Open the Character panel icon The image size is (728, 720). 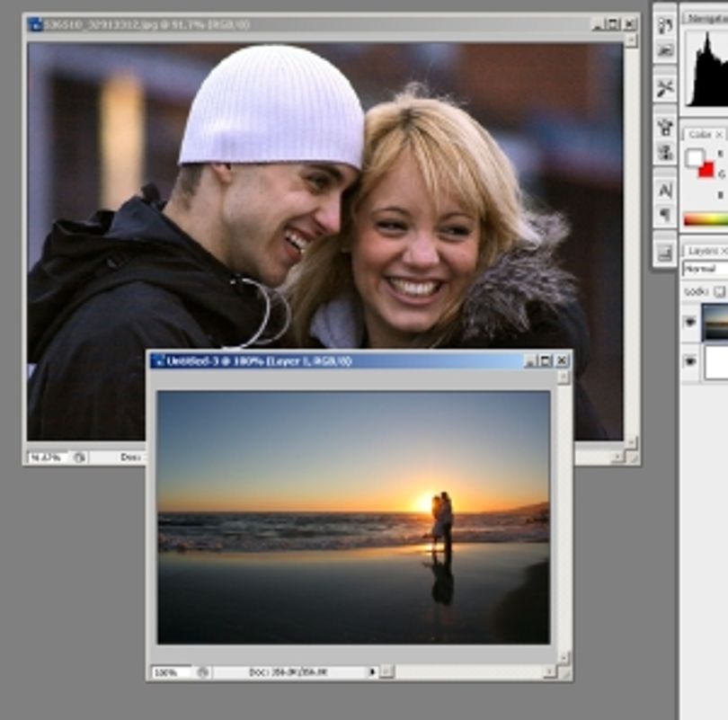(665, 191)
